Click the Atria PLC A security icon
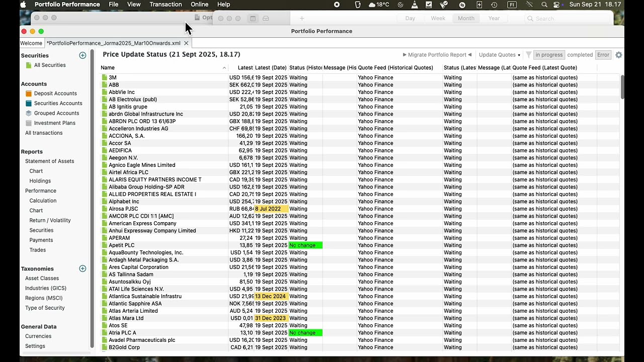Viewport: 644px width, 362px height. [105, 333]
